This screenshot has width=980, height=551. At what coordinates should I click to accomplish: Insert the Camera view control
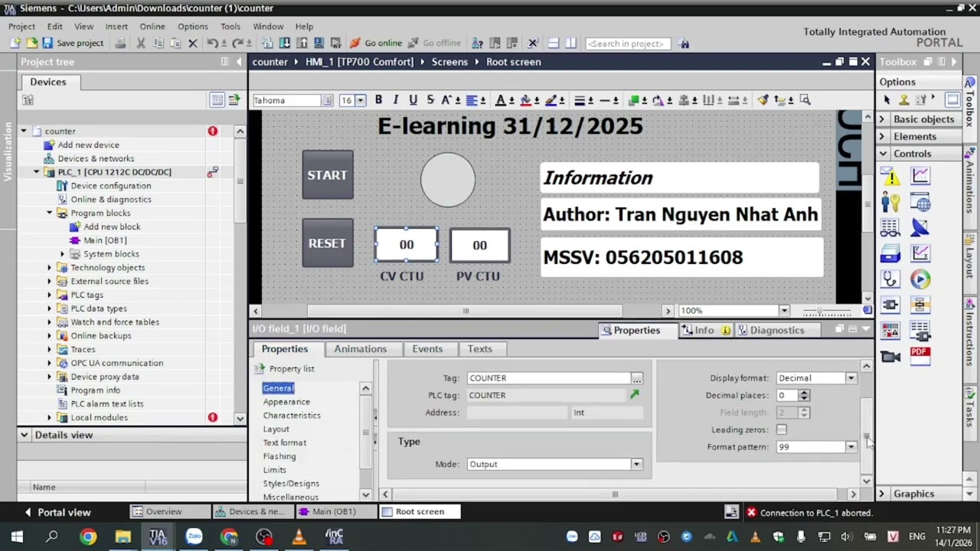890,356
